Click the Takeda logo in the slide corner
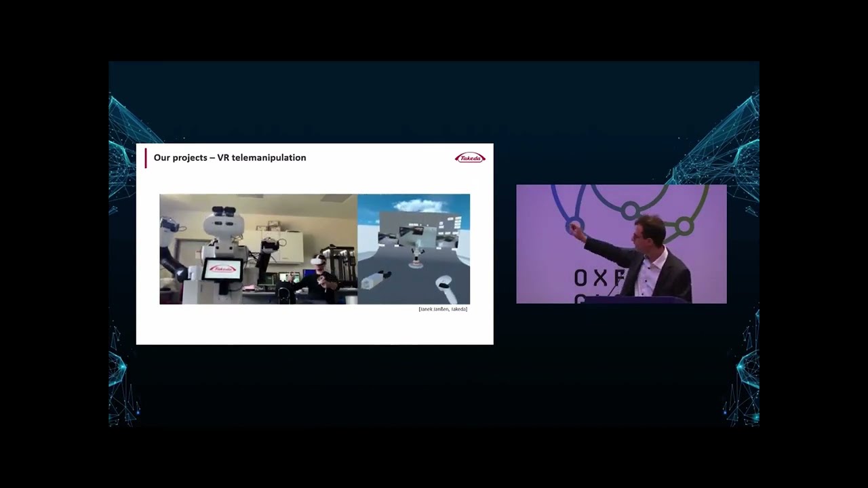868x488 pixels. click(x=470, y=158)
